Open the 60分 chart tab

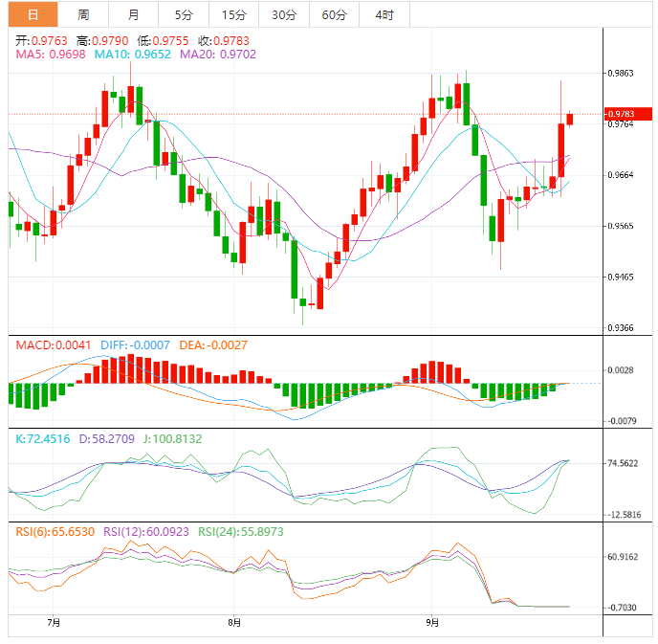click(x=335, y=14)
